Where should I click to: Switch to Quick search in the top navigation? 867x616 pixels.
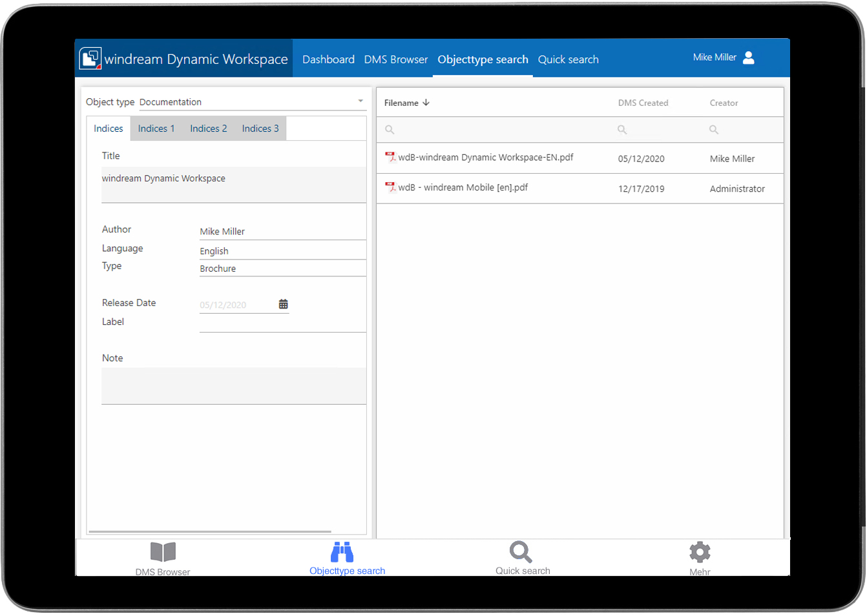[568, 59]
